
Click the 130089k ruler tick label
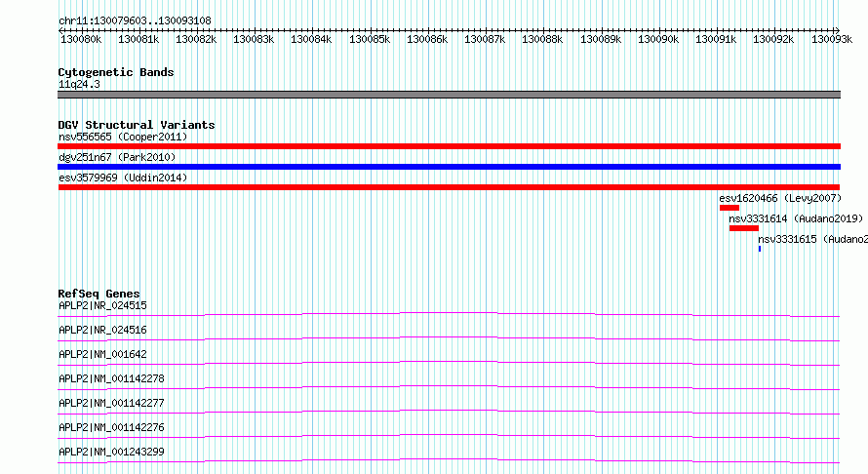pos(601,39)
